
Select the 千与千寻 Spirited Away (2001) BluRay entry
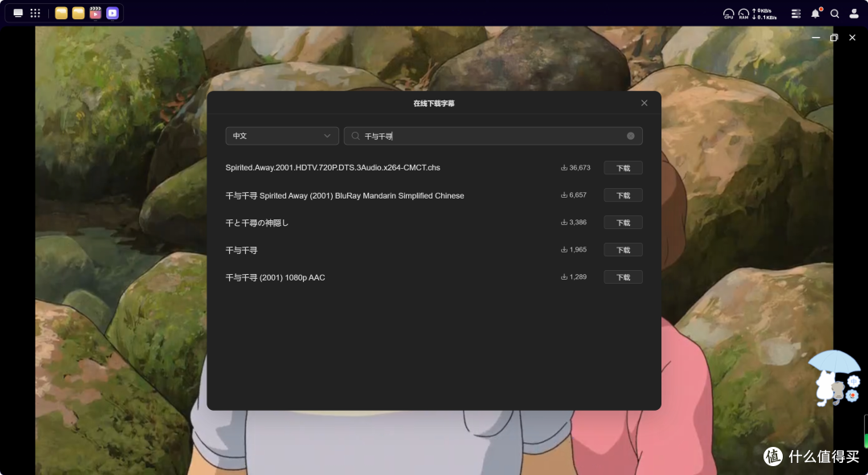[x=344, y=195]
